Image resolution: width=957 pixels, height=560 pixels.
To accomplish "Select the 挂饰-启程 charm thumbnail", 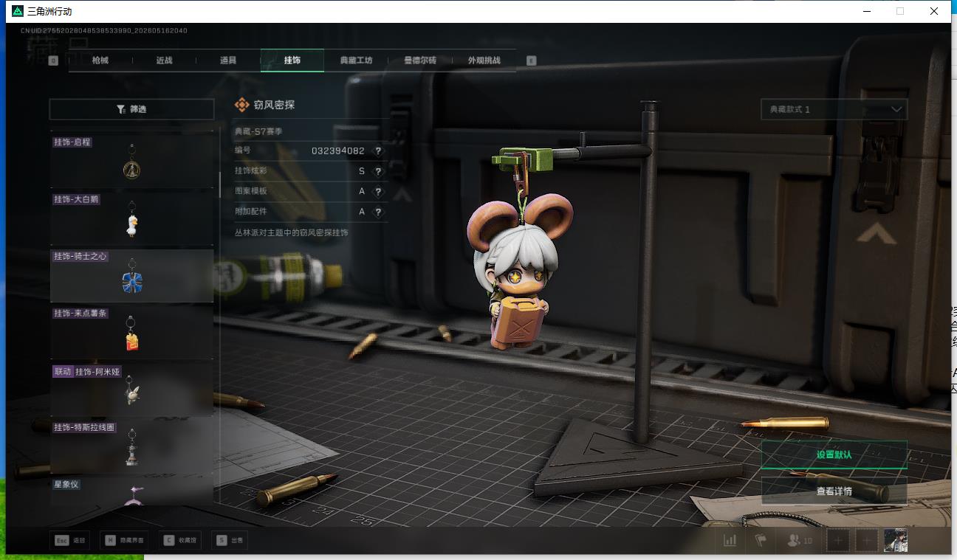I will click(132, 161).
